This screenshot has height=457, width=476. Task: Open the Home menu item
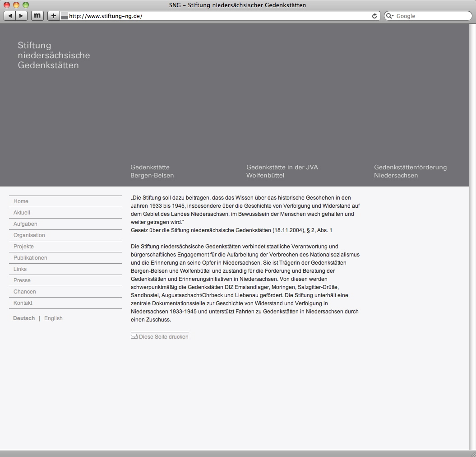click(x=20, y=201)
